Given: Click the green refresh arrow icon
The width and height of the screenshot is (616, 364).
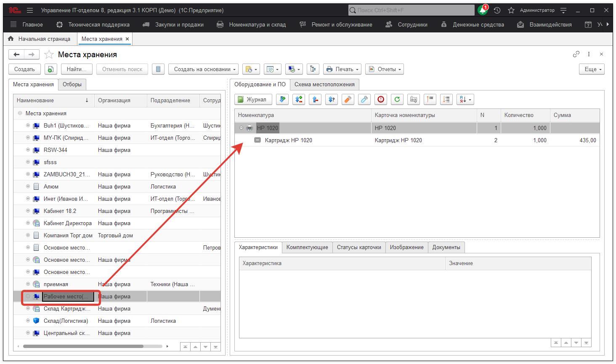Looking at the screenshot, I should point(397,99).
